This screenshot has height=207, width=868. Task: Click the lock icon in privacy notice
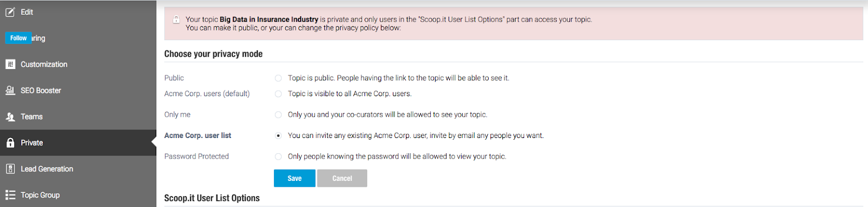(176, 20)
